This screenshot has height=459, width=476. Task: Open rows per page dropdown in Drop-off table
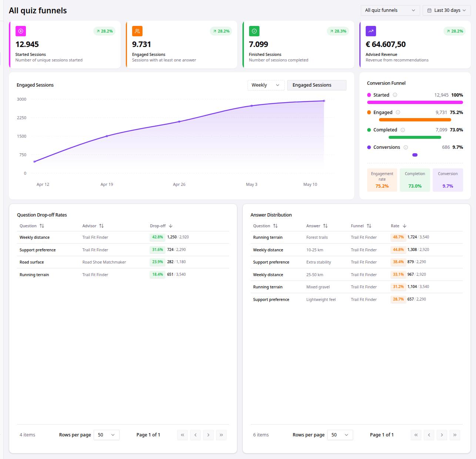click(x=107, y=435)
